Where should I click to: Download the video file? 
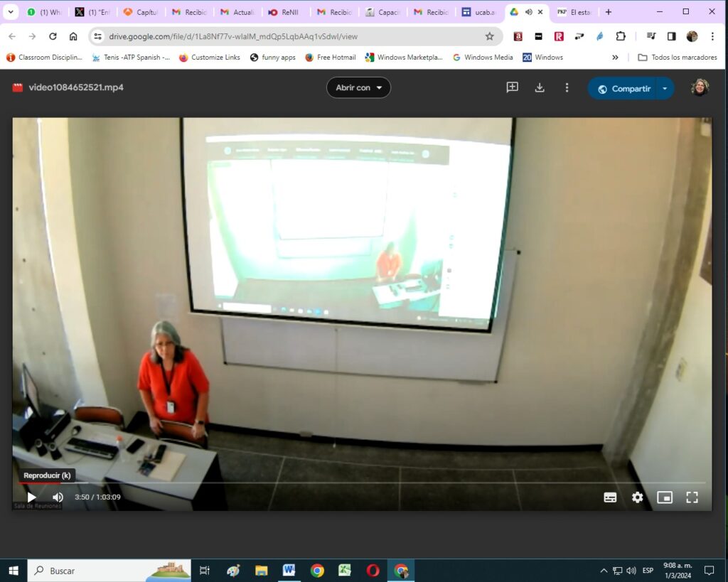coord(540,87)
